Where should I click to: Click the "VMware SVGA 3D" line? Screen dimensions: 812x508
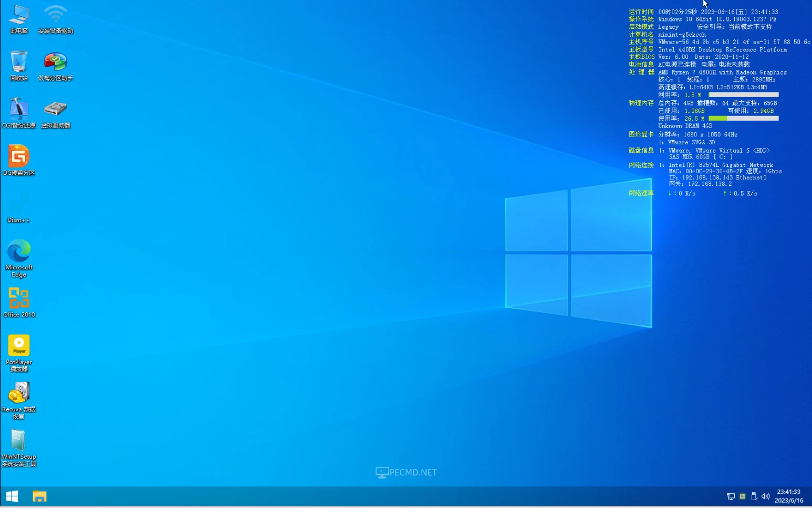pyautogui.click(x=691, y=142)
